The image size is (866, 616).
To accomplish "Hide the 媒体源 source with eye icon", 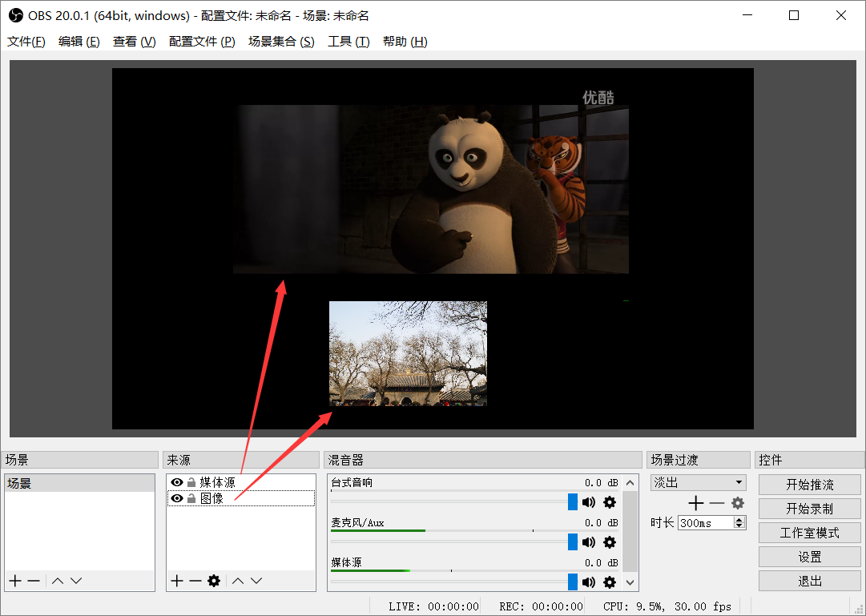I will 177,482.
